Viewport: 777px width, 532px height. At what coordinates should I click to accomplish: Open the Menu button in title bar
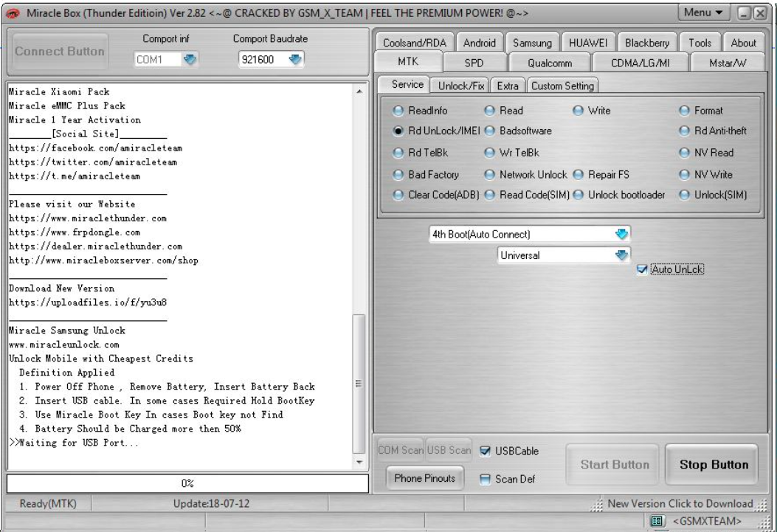(x=703, y=14)
